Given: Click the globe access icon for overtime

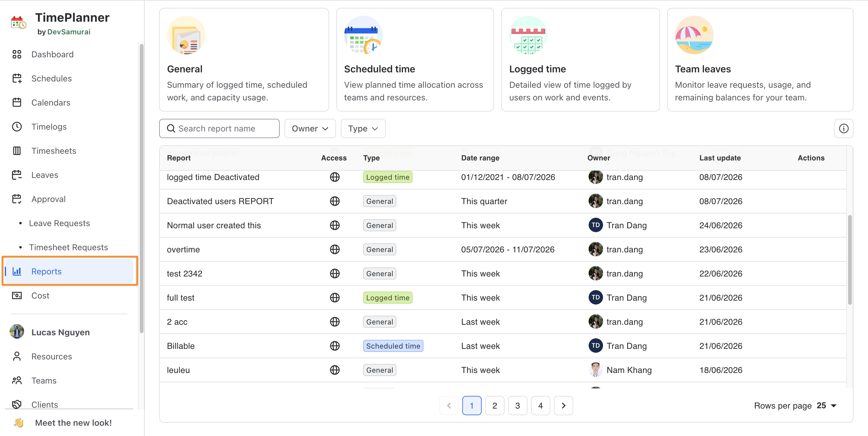Looking at the screenshot, I should pyautogui.click(x=335, y=250).
